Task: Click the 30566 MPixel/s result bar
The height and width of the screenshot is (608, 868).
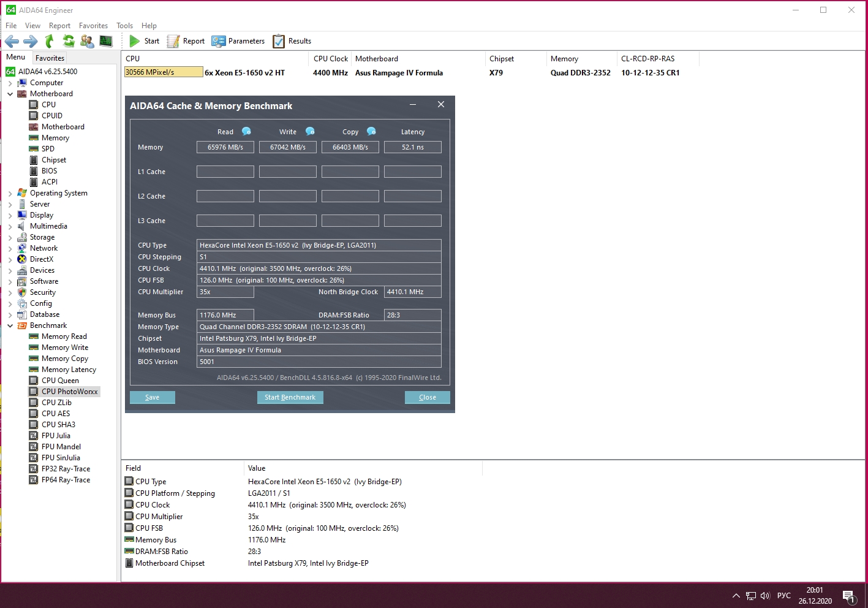Action: coord(164,72)
